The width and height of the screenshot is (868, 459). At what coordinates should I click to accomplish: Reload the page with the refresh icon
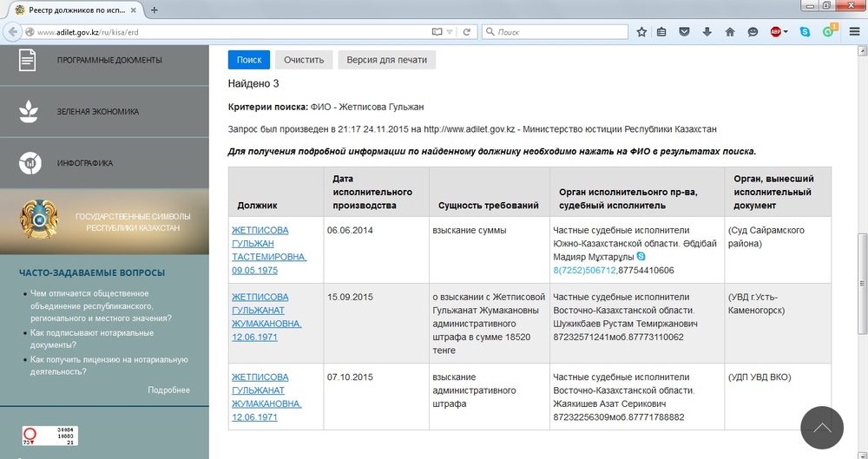coord(466,32)
